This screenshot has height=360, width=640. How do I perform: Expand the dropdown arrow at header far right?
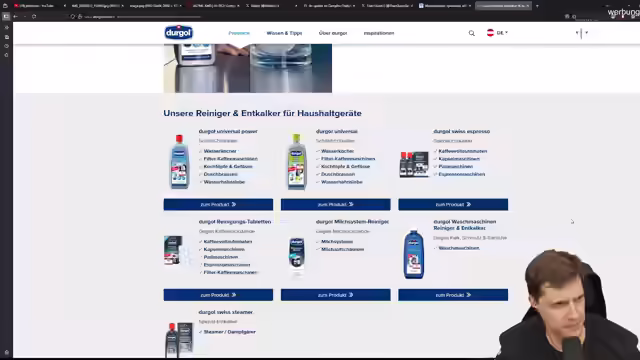tap(587, 33)
